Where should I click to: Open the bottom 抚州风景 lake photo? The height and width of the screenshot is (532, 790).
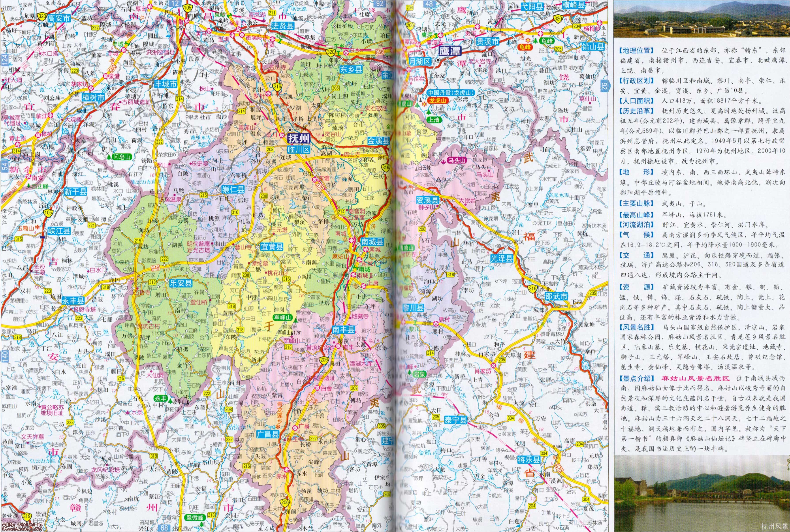click(702, 494)
